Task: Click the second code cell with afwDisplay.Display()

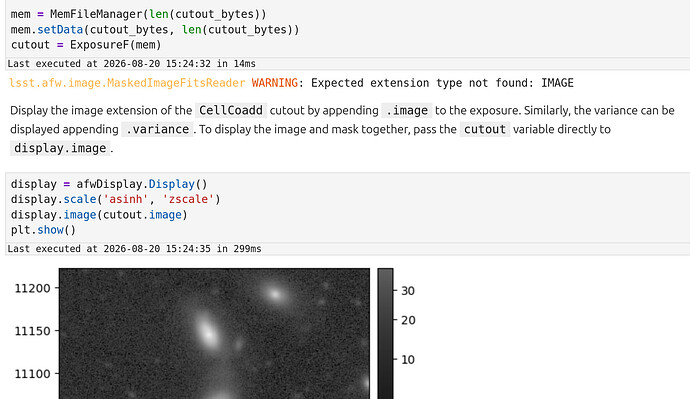Action: [348, 207]
